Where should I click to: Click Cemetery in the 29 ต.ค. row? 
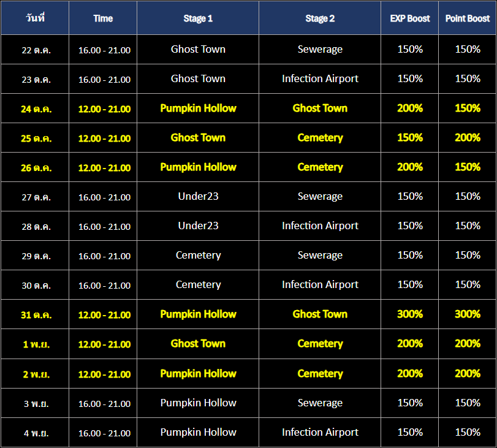(198, 256)
